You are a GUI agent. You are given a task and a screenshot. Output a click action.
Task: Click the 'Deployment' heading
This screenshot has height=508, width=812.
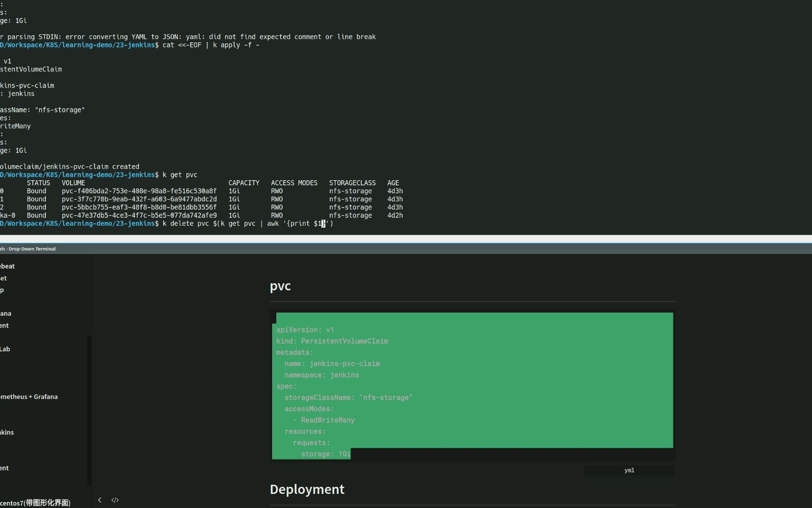(307, 489)
